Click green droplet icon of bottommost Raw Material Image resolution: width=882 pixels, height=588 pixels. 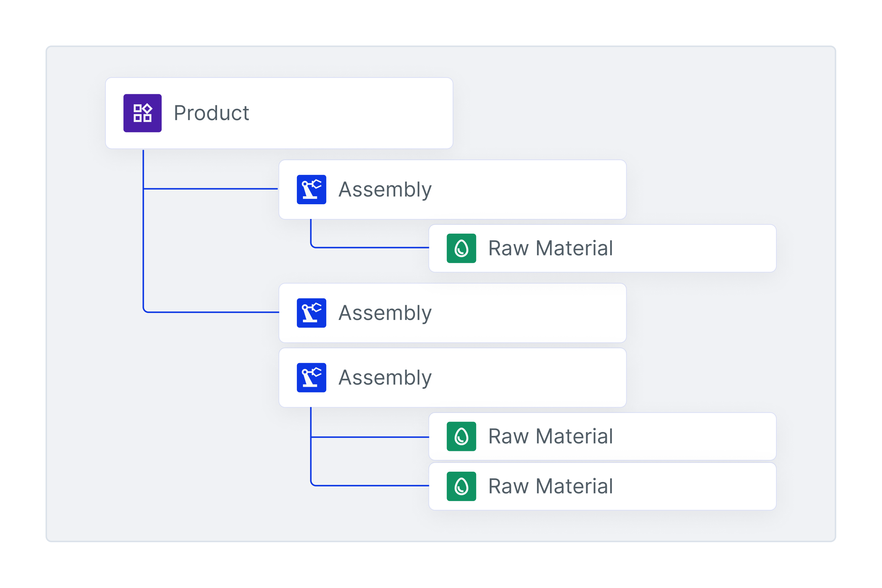(x=461, y=486)
